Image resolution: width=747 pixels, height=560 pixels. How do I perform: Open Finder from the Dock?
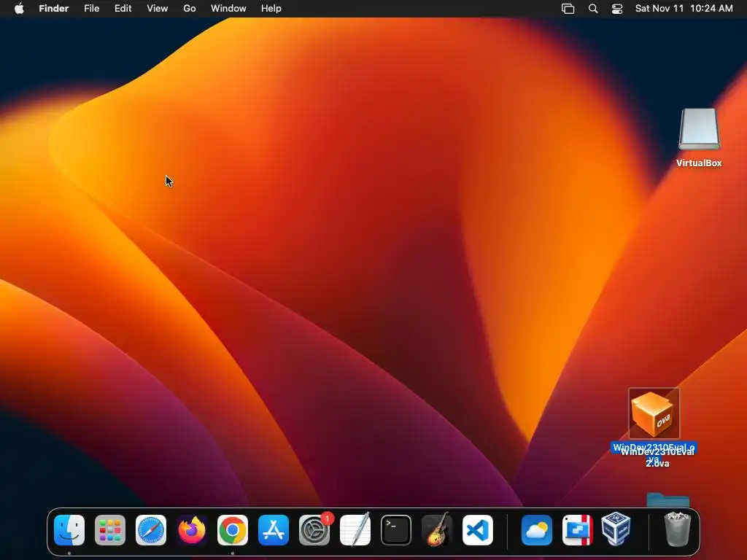(69, 530)
